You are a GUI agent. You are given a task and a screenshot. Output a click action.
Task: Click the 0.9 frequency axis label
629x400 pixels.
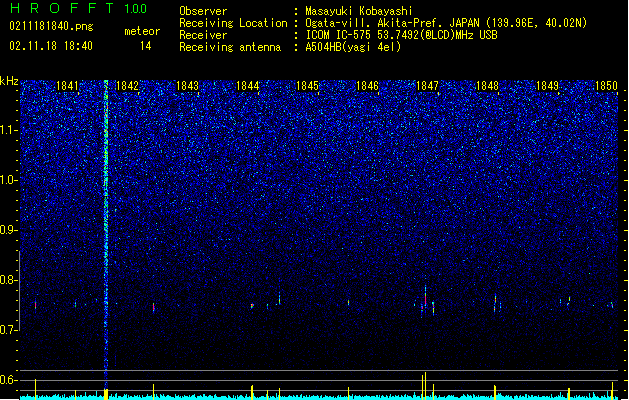[9, 230]
